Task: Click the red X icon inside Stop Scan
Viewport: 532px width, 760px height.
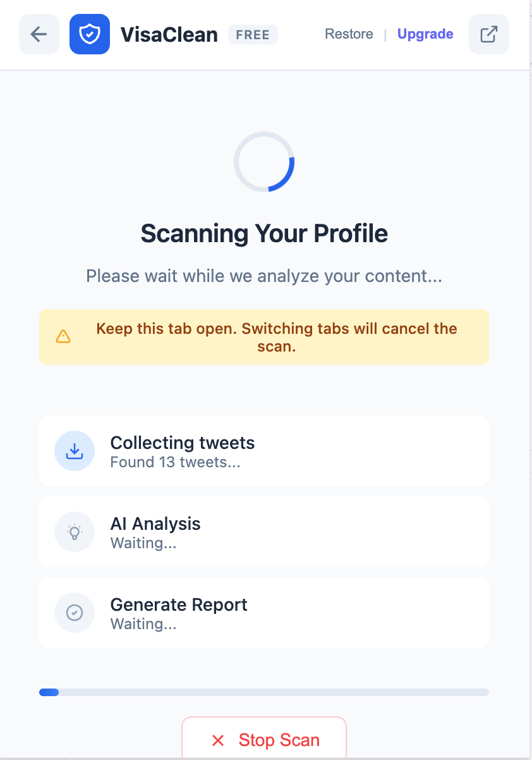Action: coord(218,740)
